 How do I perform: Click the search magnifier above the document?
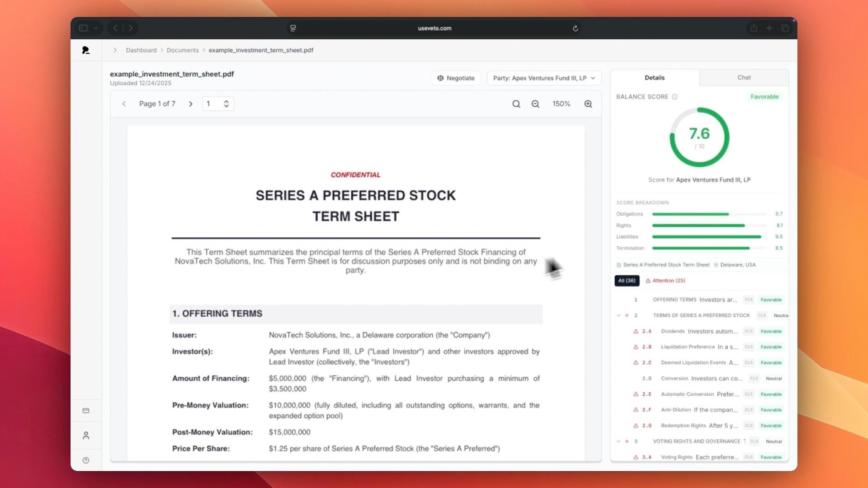516,103
